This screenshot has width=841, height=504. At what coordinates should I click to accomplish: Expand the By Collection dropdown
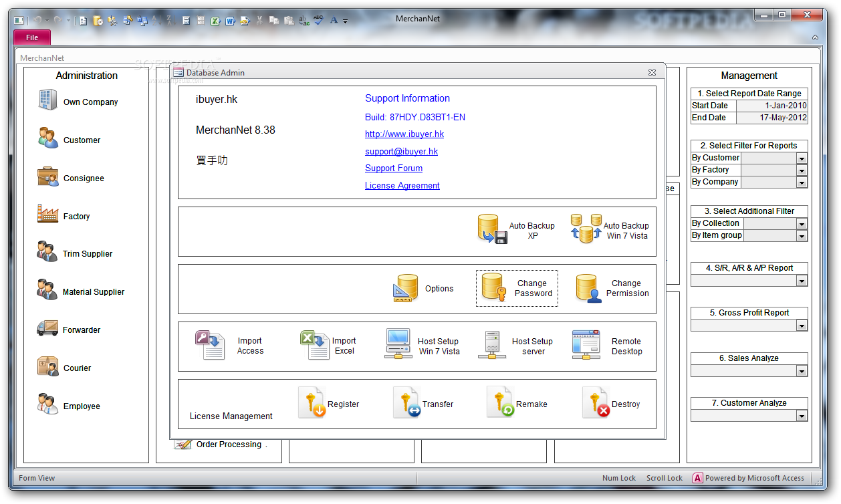pos(802,224)
